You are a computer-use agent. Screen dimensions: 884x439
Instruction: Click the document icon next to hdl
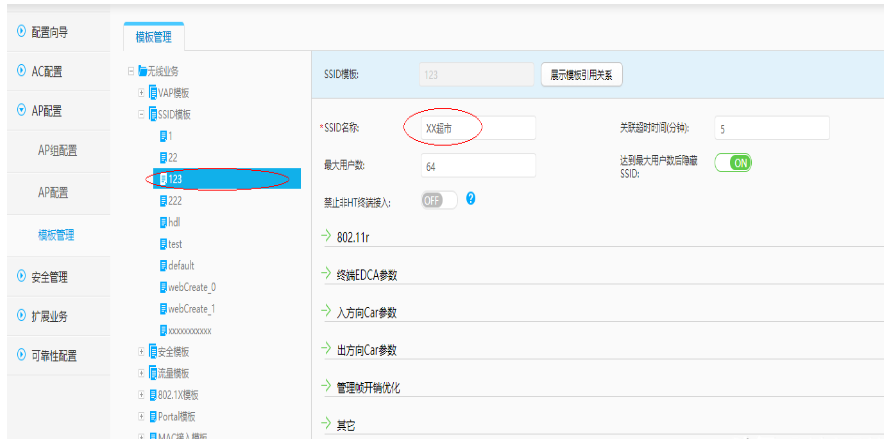(163, 222)
